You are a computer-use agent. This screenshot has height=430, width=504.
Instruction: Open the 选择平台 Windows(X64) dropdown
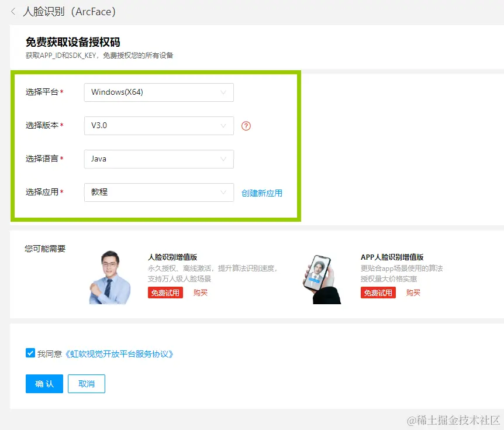[159, 92]
